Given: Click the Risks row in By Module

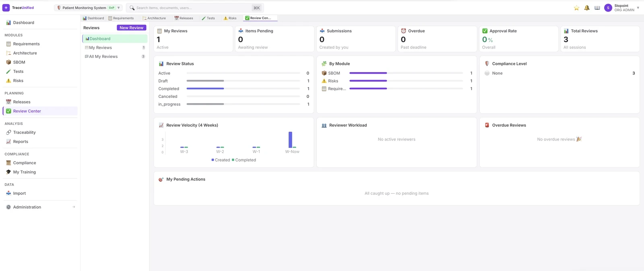Looking at the screenshot, I should [x=396, y=81].
